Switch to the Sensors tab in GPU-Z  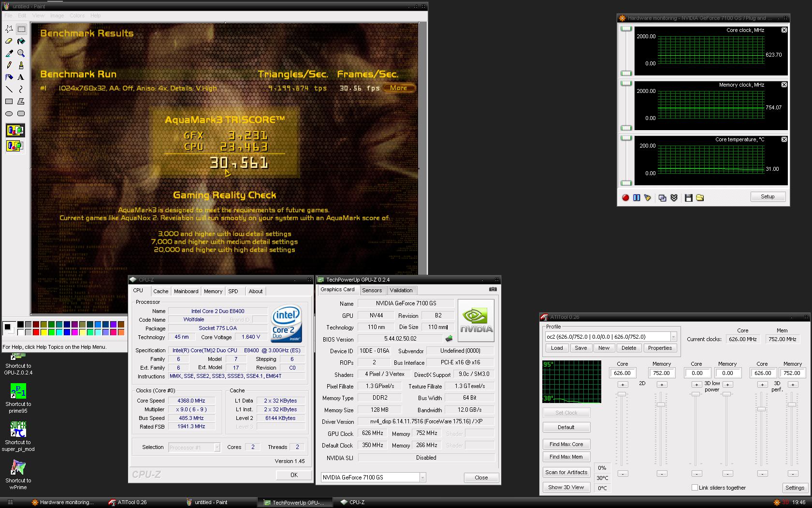click(372, 290)
